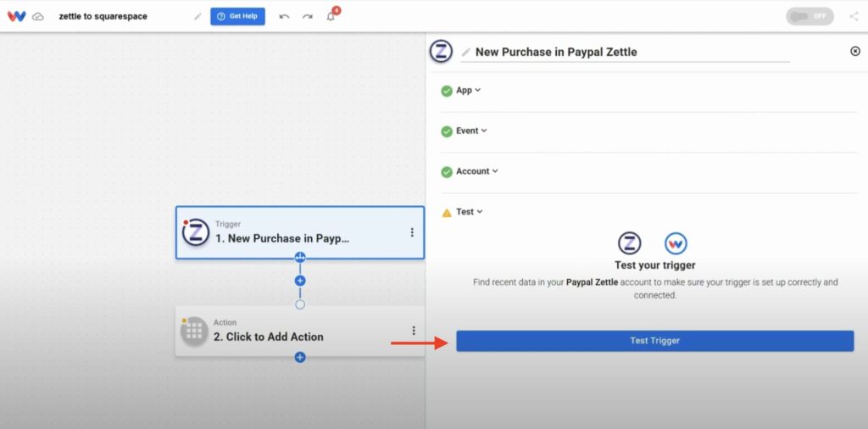Click pencil icon beside the trigger title
This screenshot has height=429, width=868.
pos(466,52)
